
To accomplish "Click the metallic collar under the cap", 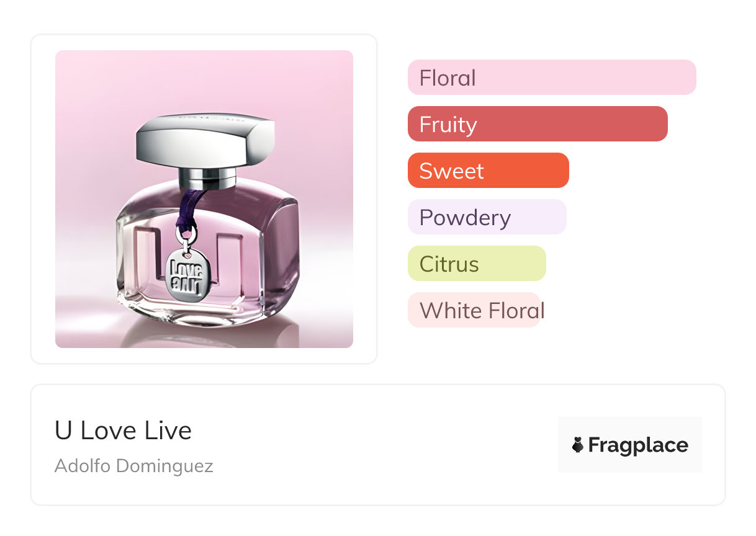I will coord(208,177).
